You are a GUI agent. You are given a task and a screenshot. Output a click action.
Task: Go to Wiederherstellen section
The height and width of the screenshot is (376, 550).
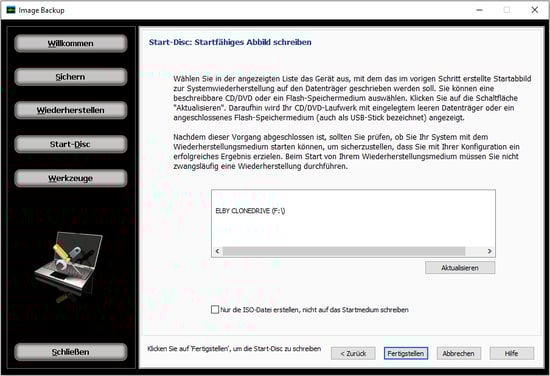(71, 110)
